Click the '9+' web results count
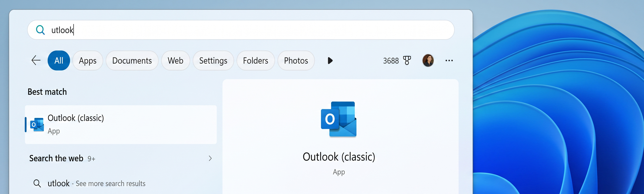 coord(91,159)
